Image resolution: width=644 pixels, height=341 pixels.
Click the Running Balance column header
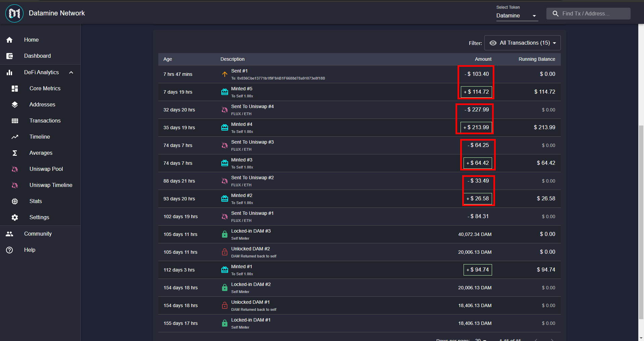tap(537, 59)
